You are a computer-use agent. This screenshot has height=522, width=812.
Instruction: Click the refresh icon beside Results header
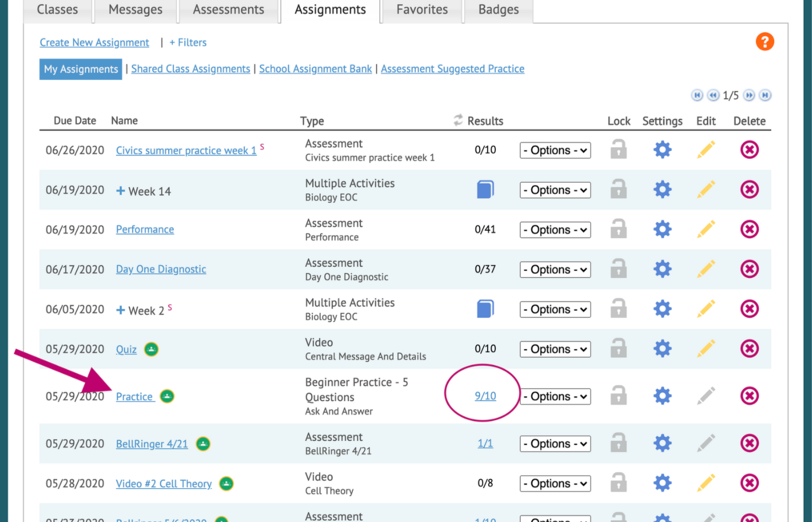pos(459,120)
